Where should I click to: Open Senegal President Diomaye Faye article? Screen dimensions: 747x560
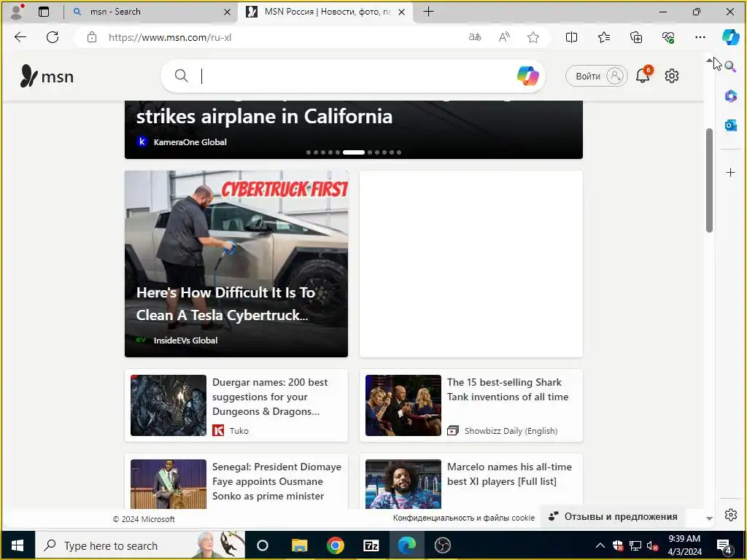tap(236, 481)
